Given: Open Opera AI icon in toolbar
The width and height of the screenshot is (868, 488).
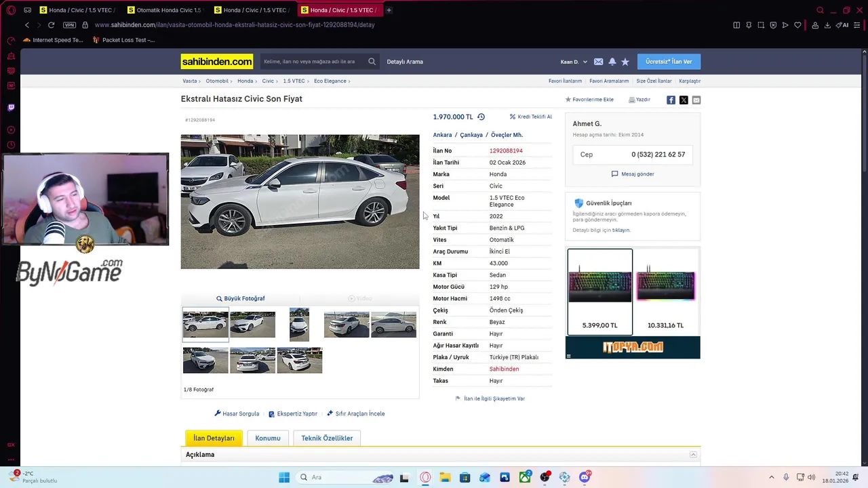Looking at the screenshot, I should (x=843, y=25).
